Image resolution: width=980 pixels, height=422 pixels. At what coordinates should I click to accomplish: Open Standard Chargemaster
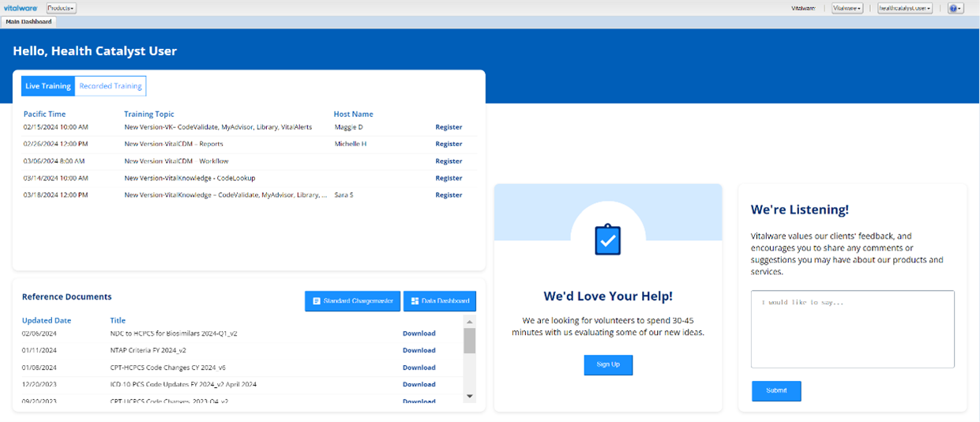[x=352, y=301]
